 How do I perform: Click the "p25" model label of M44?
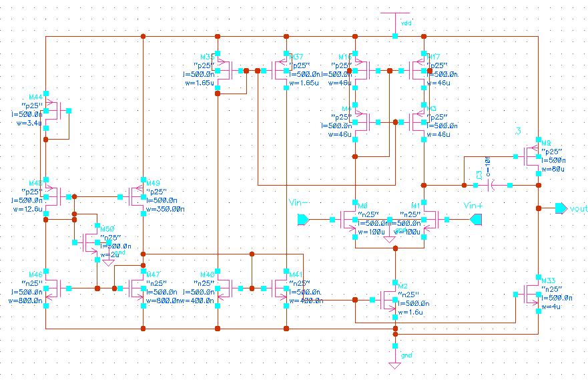pyautogui.click(x=32, y=106)
